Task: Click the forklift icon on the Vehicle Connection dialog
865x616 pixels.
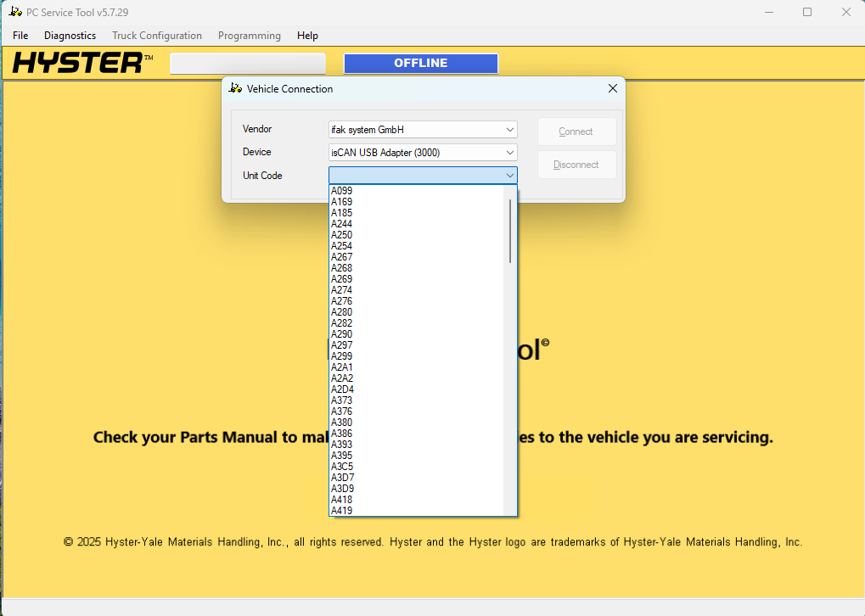Action: pyautogui.click(x=236, y=88)
